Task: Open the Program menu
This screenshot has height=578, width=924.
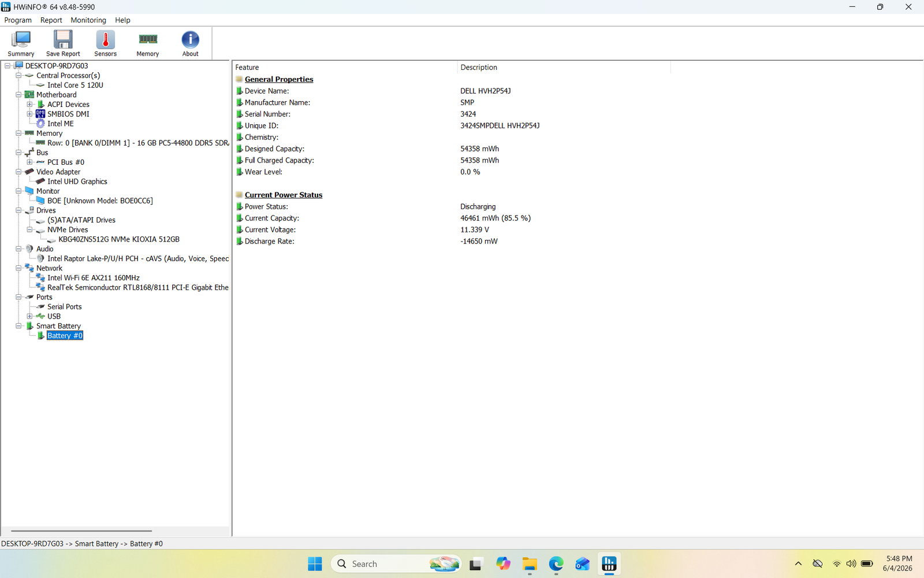Action: click(18, 20)
